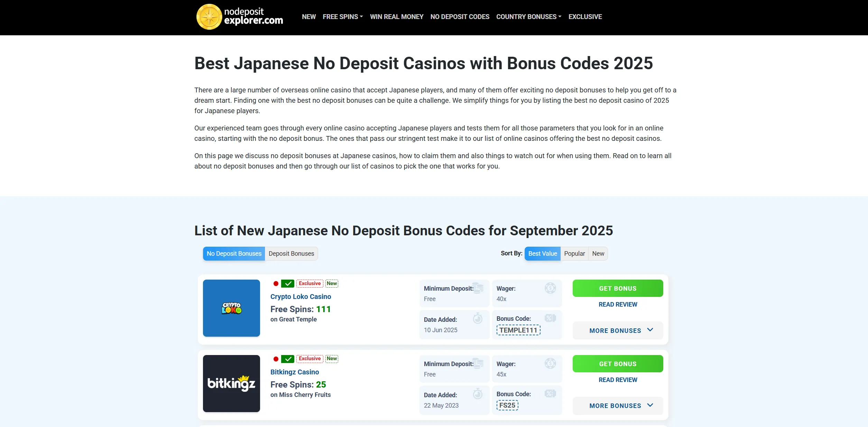This screenshot has height=427, width=868.
Task: Sort the list by Popular
Action: [574, 254]
